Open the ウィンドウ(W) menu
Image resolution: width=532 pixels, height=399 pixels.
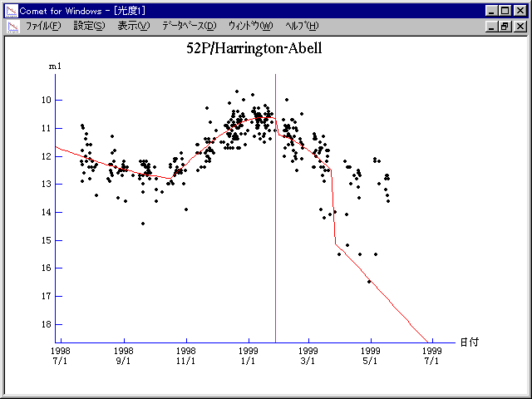point(250,26)
